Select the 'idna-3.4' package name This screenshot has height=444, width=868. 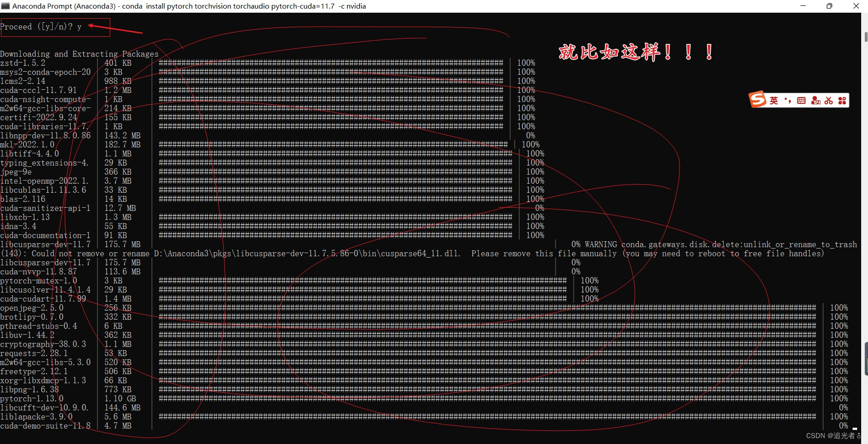(x=18, y=226)
